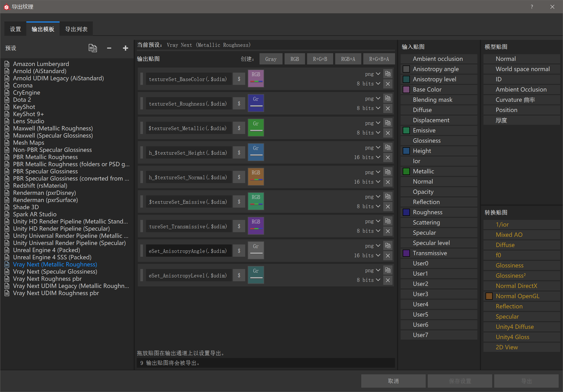
Task: Click the BaseColor RGB channel swatch
Action: click(256, 79)
